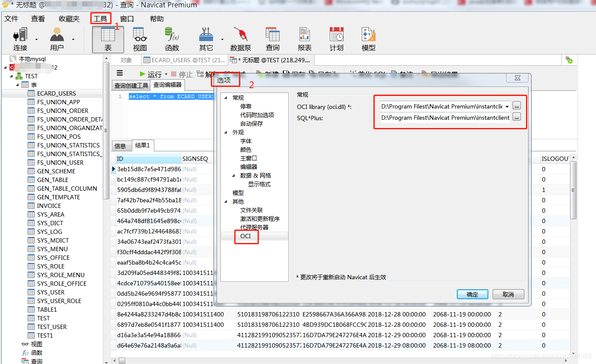Click the 停止 (Stop) query button
Screen dimensions: 596x364
(x=182, y=74)
